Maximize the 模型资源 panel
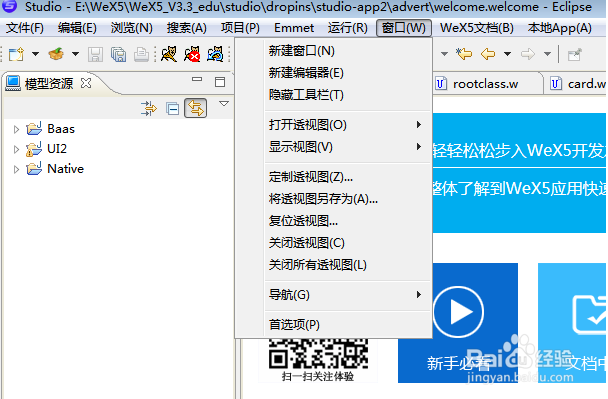Viewport: 608px width, 399px height. coord(220,81)
